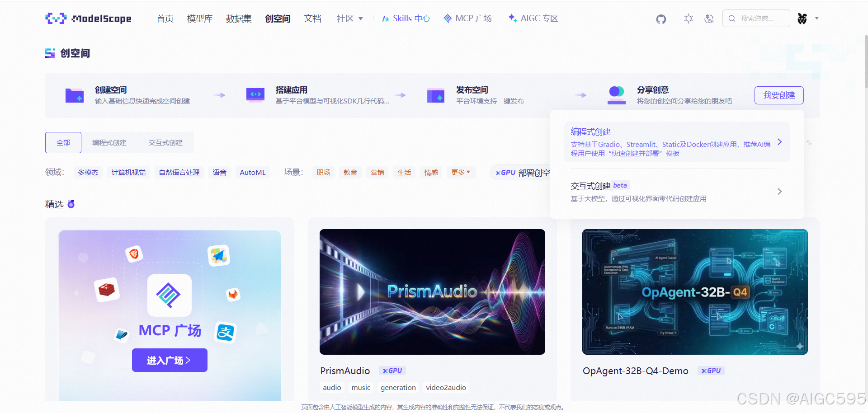Viewport: 868px width, 413px height.
Task: Toggle dark mode with the sun icon
Action: (688, 19)
